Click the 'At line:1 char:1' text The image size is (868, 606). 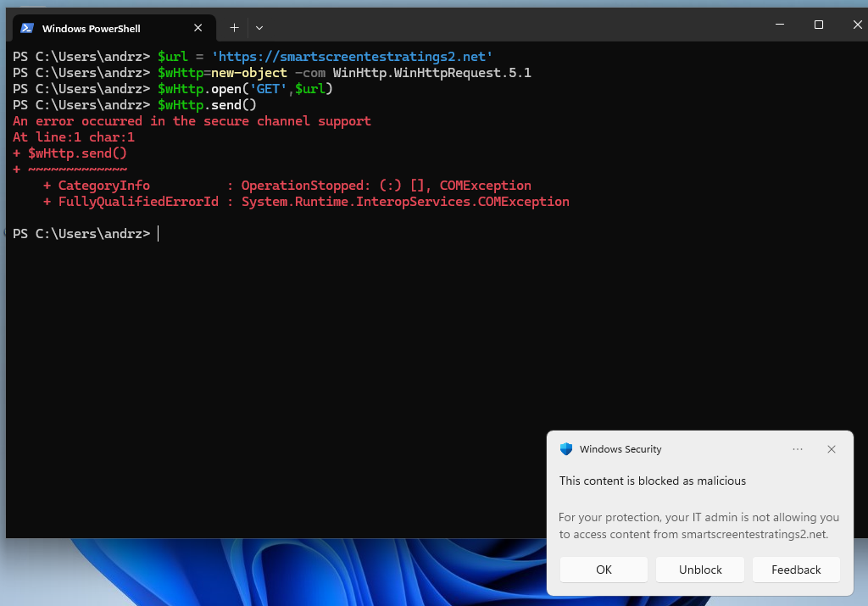73,137
